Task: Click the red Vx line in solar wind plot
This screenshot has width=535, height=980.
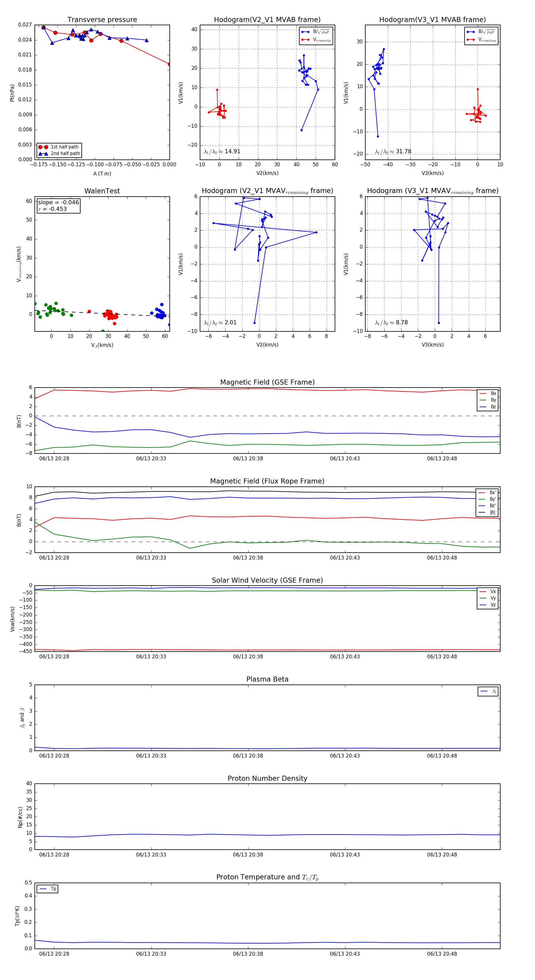Action: (x=267, y=650)
